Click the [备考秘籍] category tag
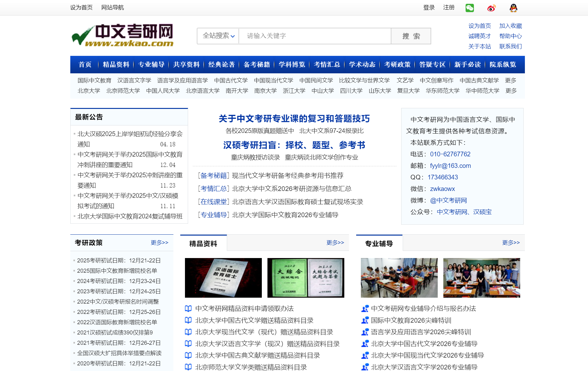 [x=214, y=176]
